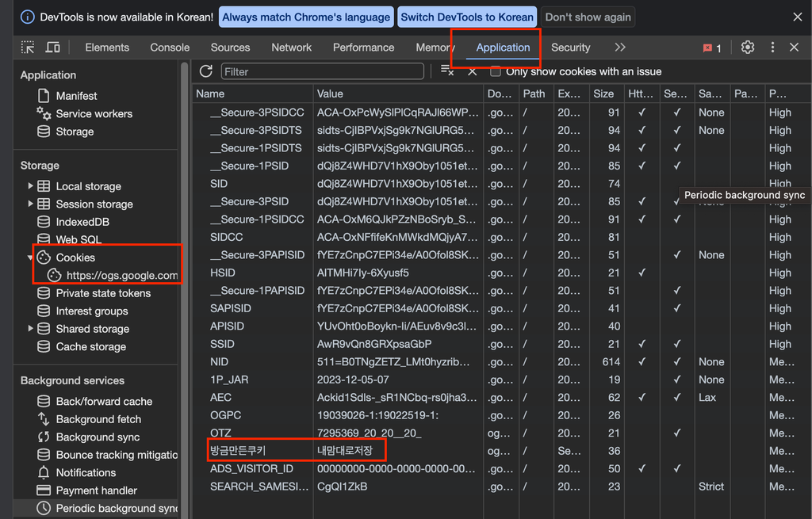
Task: Select the inspect element picker icon
Action: tap(28, 47)
